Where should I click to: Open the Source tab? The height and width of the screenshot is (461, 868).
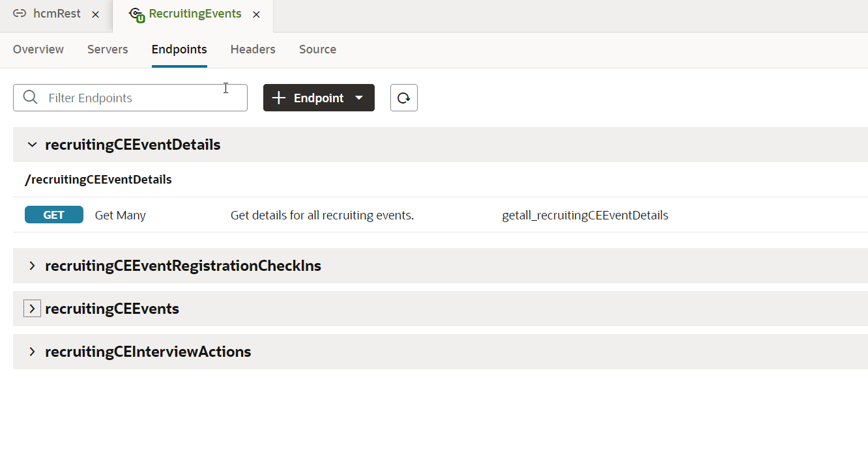pyautogui.click(x=317, y=49)
